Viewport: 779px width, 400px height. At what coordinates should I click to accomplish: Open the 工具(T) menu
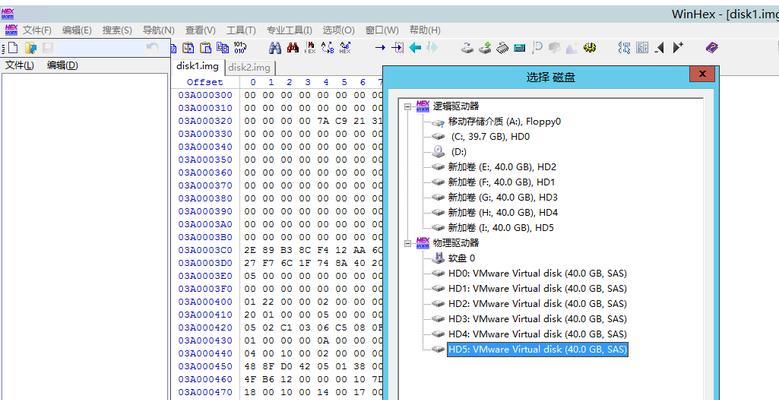[x=241, y=30]
